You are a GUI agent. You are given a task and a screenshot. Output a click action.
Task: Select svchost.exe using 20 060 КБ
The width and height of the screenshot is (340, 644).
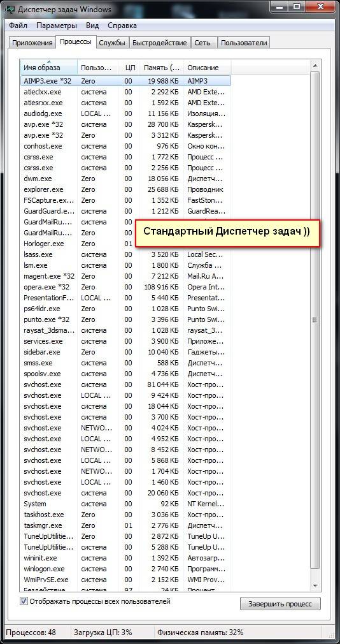(x=125, y=493)
